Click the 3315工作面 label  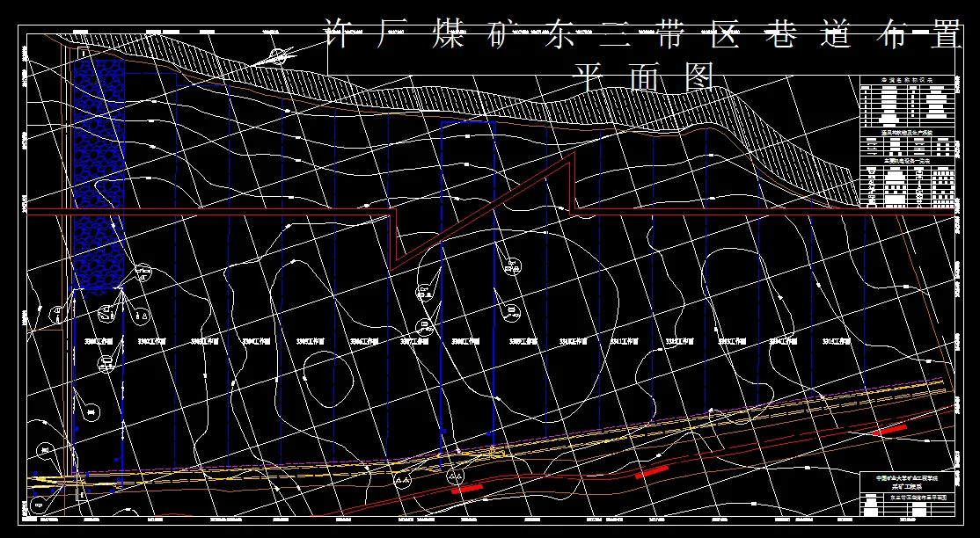point(837,342)
